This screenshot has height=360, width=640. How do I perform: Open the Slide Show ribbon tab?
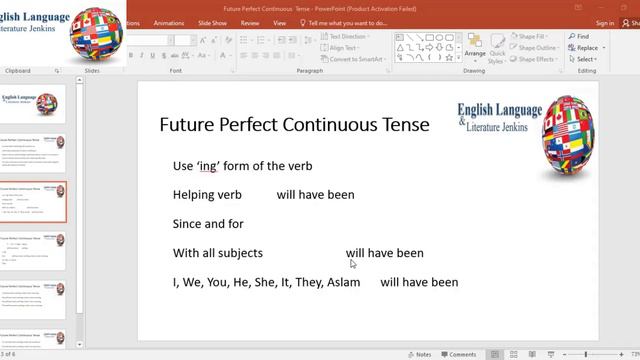coord(212,23)
